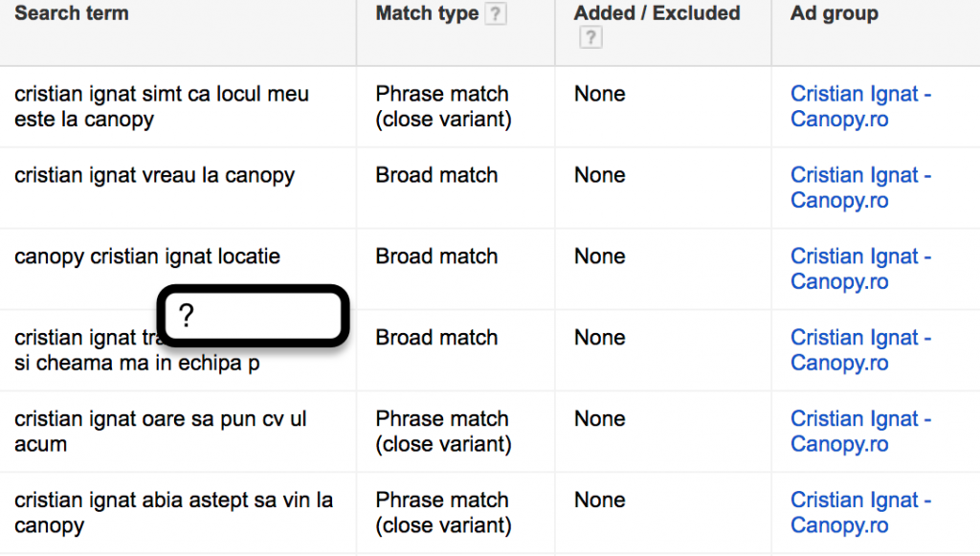Sort by the Search term column header
The image size is (980, 556).
pos(72,13)
